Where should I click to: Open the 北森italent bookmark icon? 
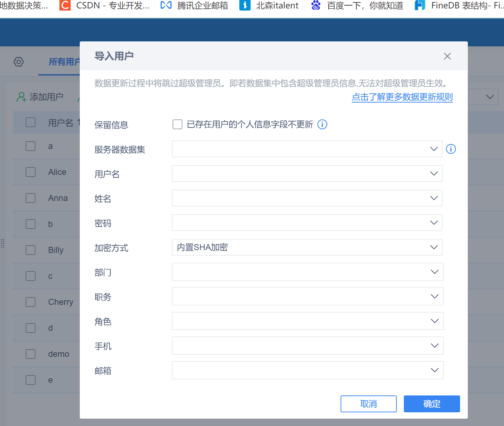click(245, 5)
